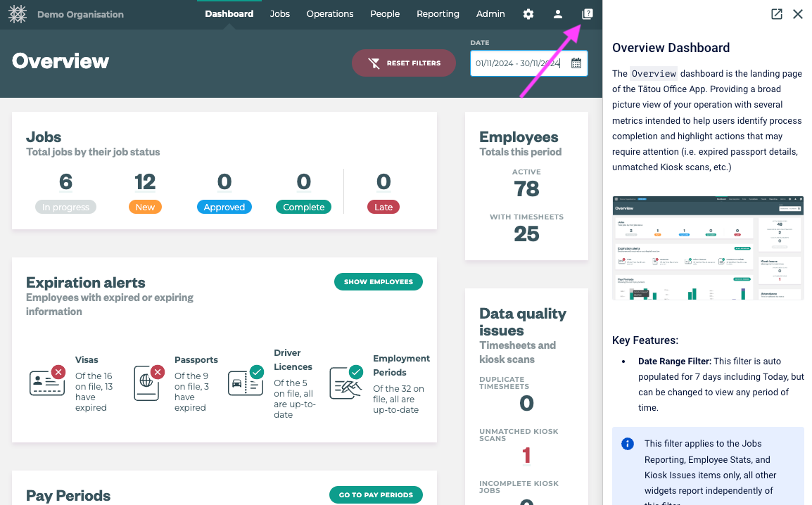This screenshot has width=812, height=505.
Task: Click the Show Employees button
Action: [378, 282]
